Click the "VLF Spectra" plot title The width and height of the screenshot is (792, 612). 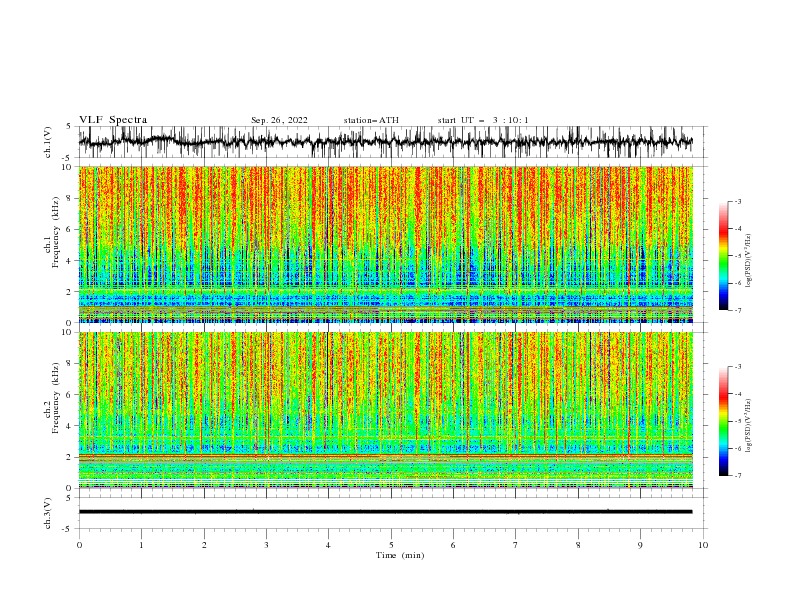(x=113, y=120)
